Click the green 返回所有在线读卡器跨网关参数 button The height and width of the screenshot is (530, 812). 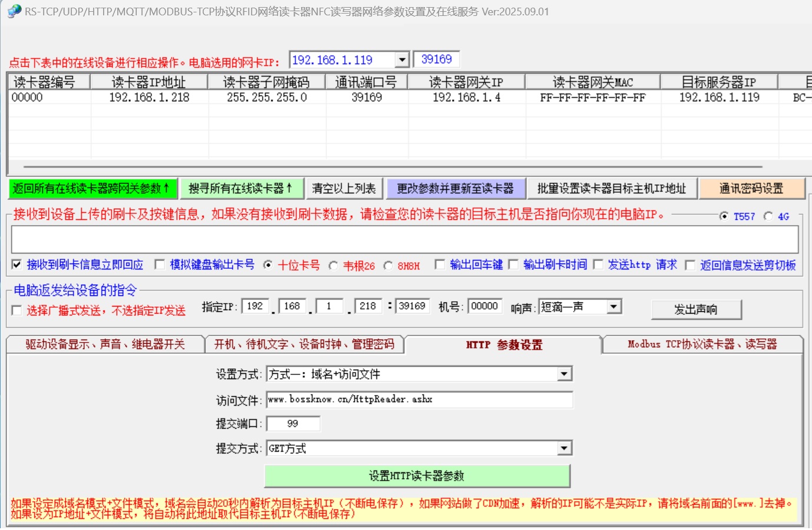92,189
